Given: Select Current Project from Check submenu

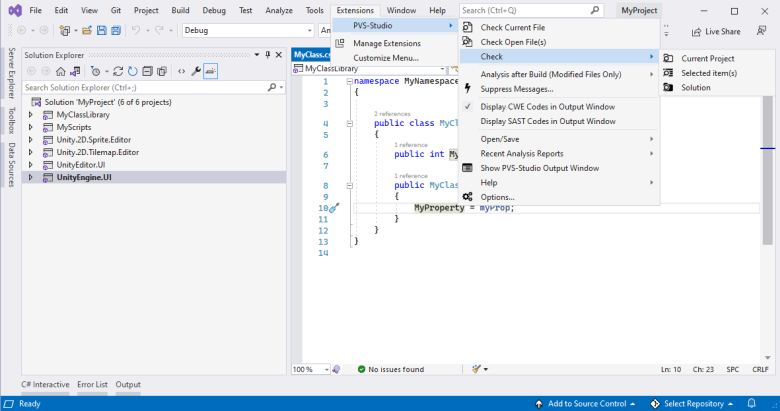Looking at the screenshot, I should 708,58.
